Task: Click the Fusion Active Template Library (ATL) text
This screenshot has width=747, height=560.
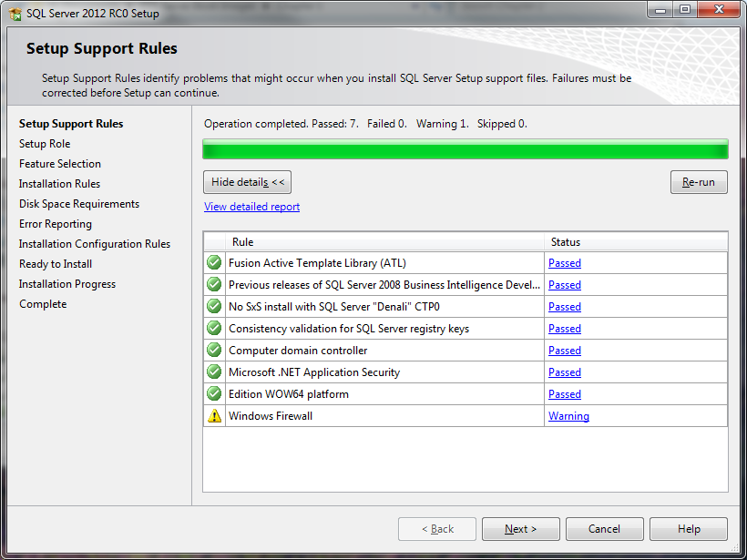Action: 317,263
